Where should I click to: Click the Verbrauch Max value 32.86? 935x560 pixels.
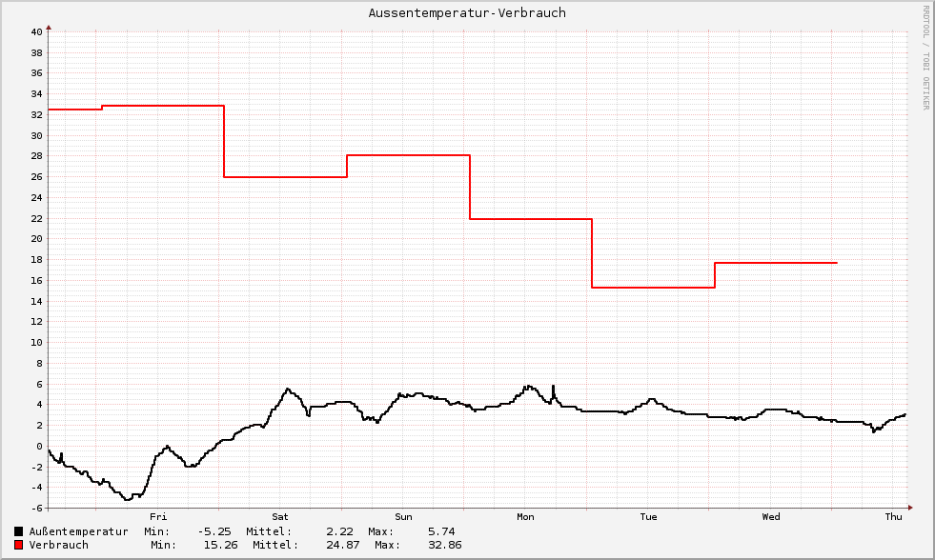coord(442,545)
